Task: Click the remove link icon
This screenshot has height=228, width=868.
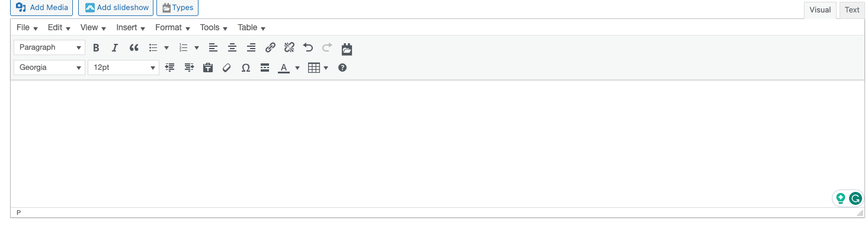Action: click(x=289, y=47)
